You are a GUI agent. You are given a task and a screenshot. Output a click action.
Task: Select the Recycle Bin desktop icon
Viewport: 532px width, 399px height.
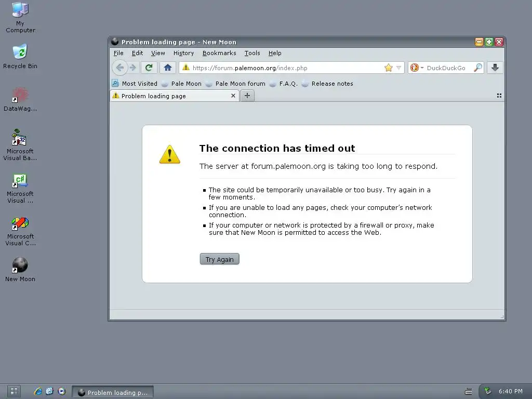(20, 56)
